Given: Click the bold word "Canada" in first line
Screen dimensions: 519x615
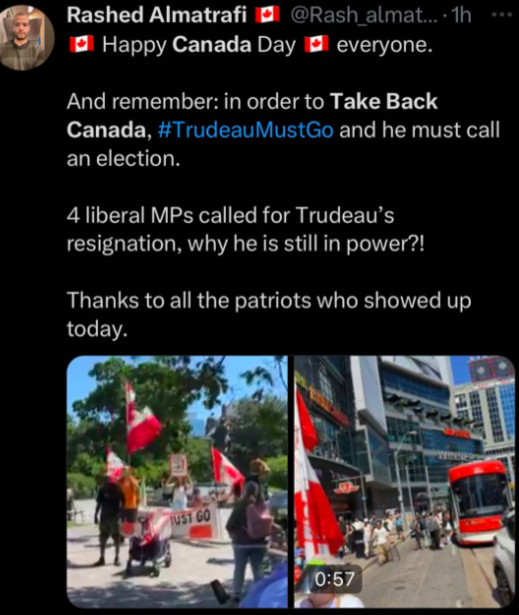Looking at the screenshot, I should click(x=212, y=44).
